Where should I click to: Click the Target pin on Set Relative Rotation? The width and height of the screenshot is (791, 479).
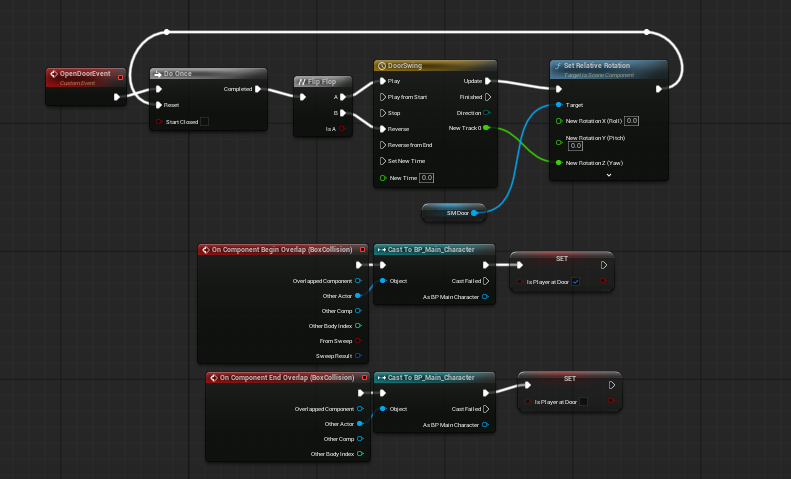(x=558, y=104)
